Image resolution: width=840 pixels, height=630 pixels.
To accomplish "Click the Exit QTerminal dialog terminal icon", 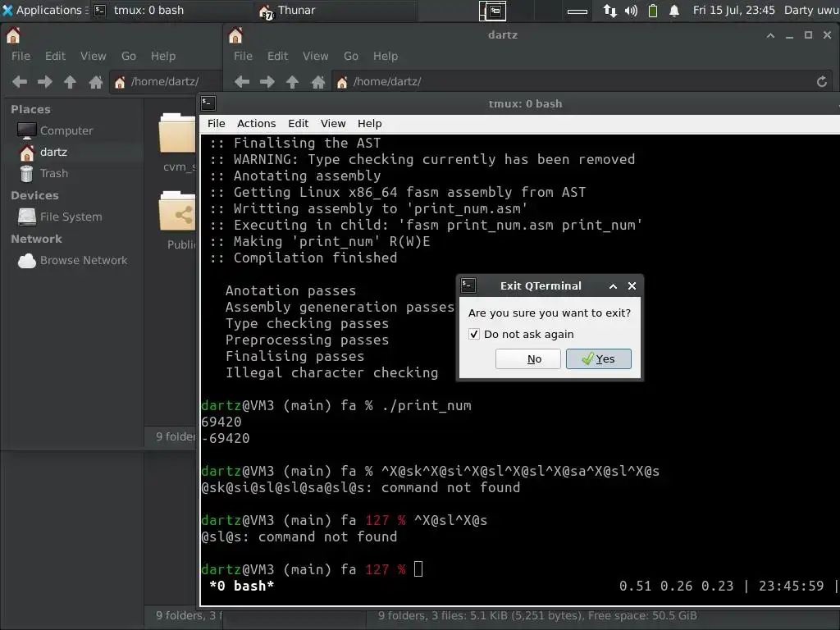I will pos(468,285).
